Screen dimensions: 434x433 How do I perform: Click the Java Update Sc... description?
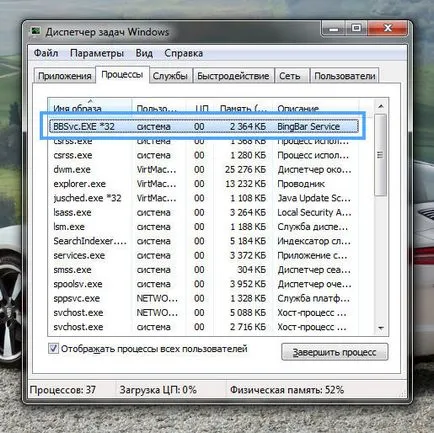[x=314, y=198]
